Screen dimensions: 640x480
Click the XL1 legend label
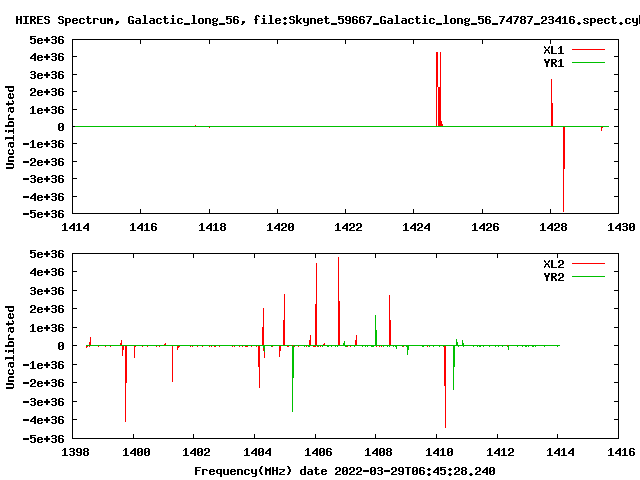[x=553, y=50]
